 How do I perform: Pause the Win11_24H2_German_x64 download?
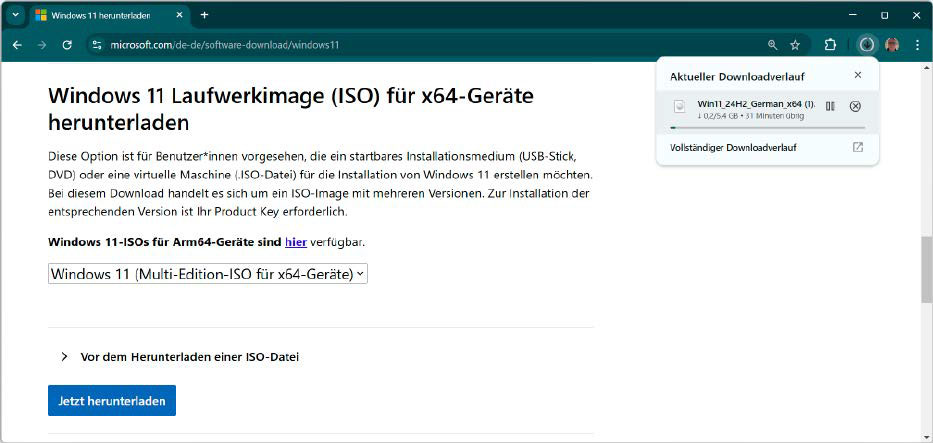(x=830, y=106)
